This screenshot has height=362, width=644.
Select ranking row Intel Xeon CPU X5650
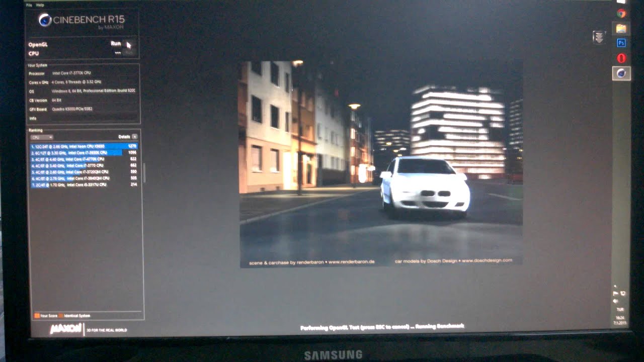point(84,146)
